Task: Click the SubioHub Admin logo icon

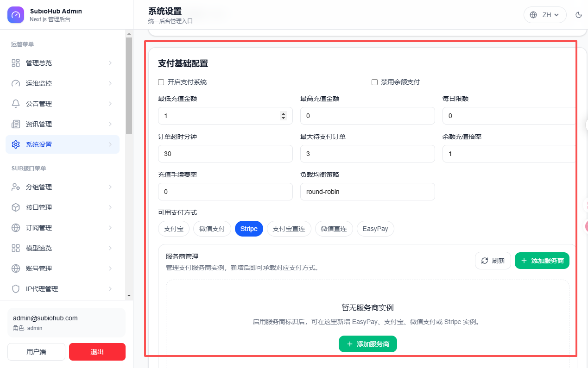Action: [x=16, y=15]
